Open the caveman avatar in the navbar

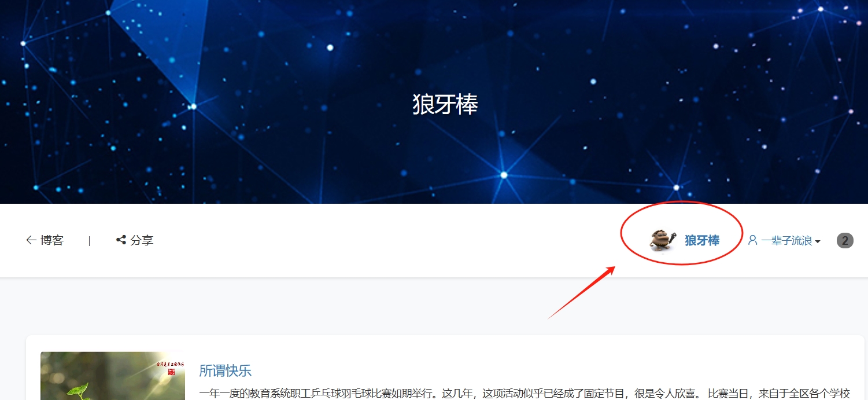pos(663,240)
